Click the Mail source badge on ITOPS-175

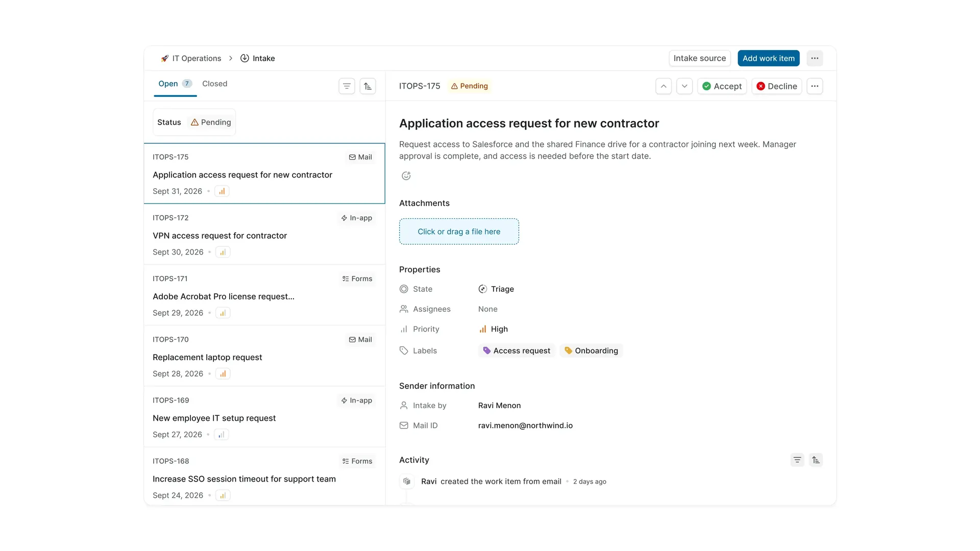pos(360,157)
